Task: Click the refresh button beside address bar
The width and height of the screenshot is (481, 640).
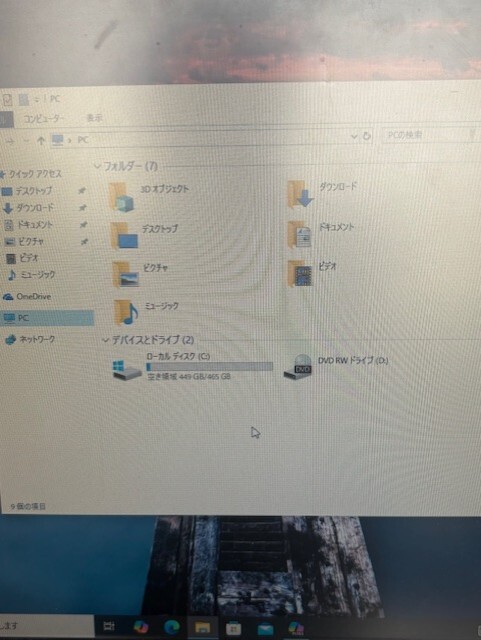Action: click(x=367, y=136)
